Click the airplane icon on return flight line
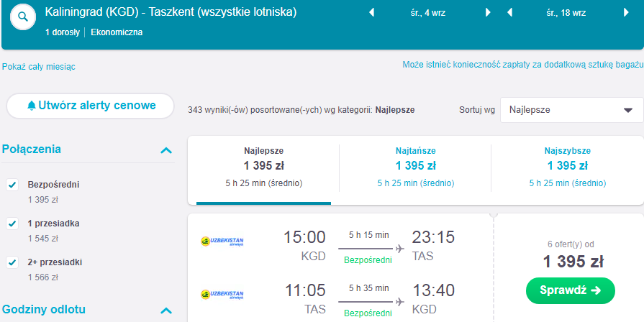 (399, 302)
